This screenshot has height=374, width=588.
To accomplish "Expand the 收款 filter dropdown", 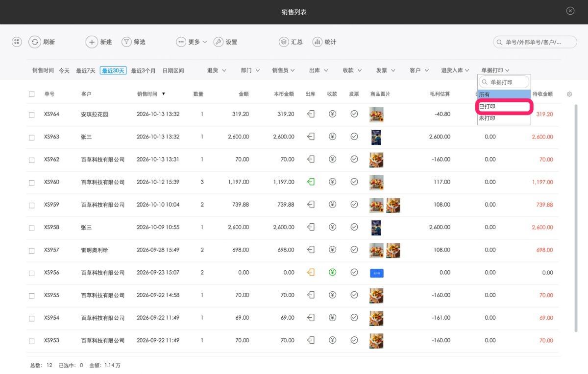I will [x=352, y=70].
